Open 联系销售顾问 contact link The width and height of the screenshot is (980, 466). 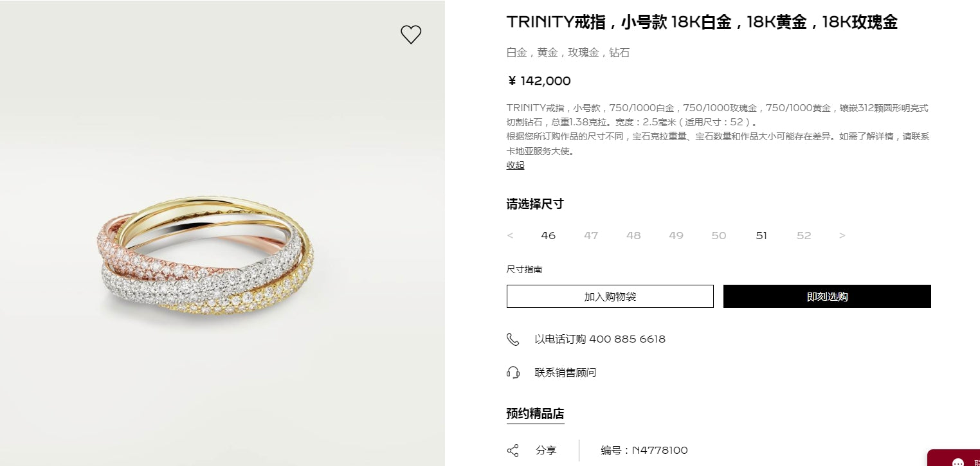(565, 373)
